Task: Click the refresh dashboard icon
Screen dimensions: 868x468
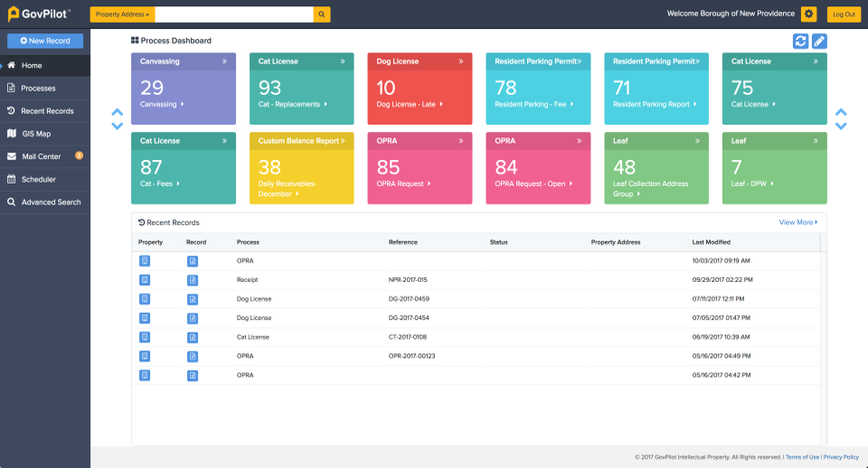Action: click(x=800, y=41)
